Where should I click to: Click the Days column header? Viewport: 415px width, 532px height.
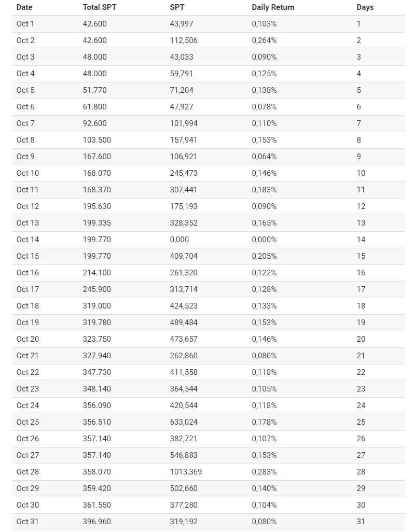(x=365, y=7)
